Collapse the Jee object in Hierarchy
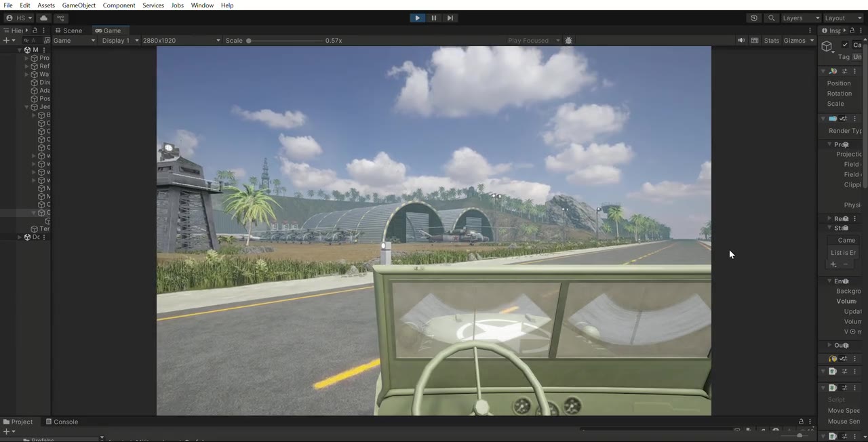This screenshot has height=442, width=868. click(x=26, y=107)
